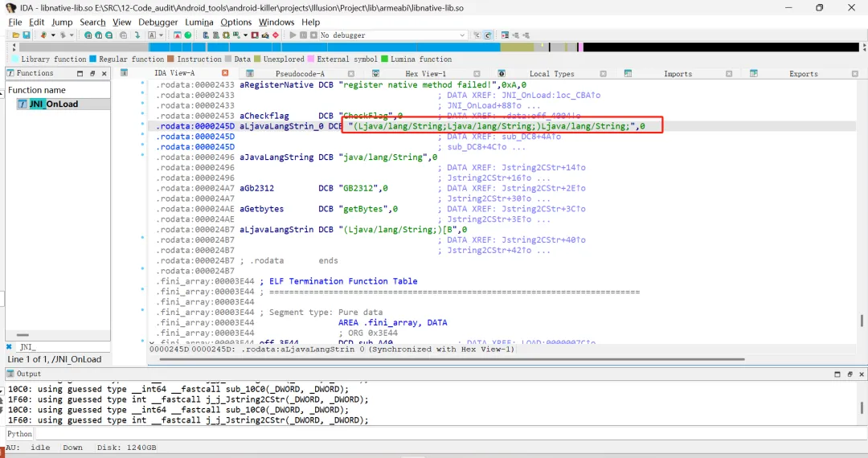Viewport: 868px width, 458px height.
Task: Clear the JNI_ filter with the X icon
Action: point(9,347)
